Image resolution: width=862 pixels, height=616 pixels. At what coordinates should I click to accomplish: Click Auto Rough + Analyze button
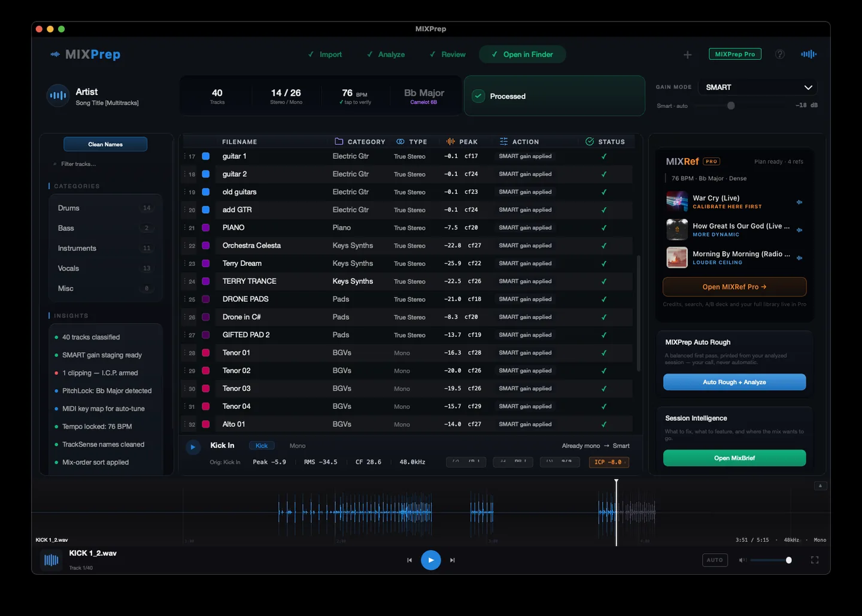click(x=734, y=382)
